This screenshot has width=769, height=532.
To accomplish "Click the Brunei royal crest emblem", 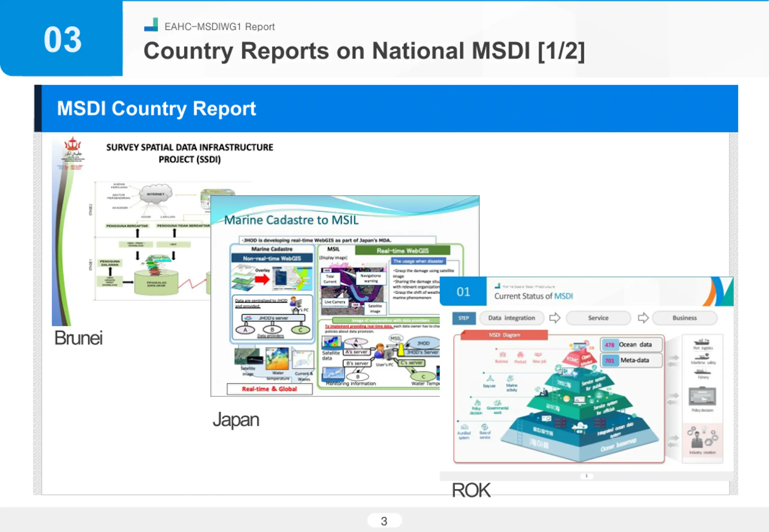I will tap(73, 144).
